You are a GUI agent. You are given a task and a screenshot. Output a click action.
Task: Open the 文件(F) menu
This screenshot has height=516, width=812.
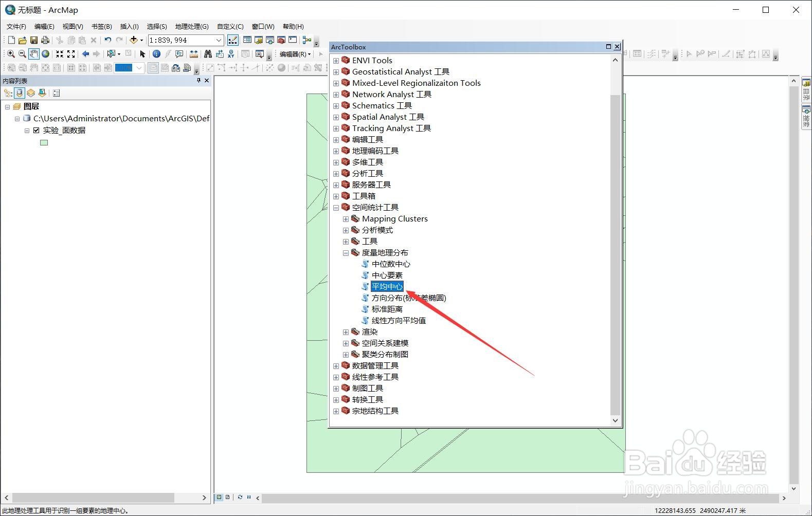pyautogui.click(x=16, y=27)
